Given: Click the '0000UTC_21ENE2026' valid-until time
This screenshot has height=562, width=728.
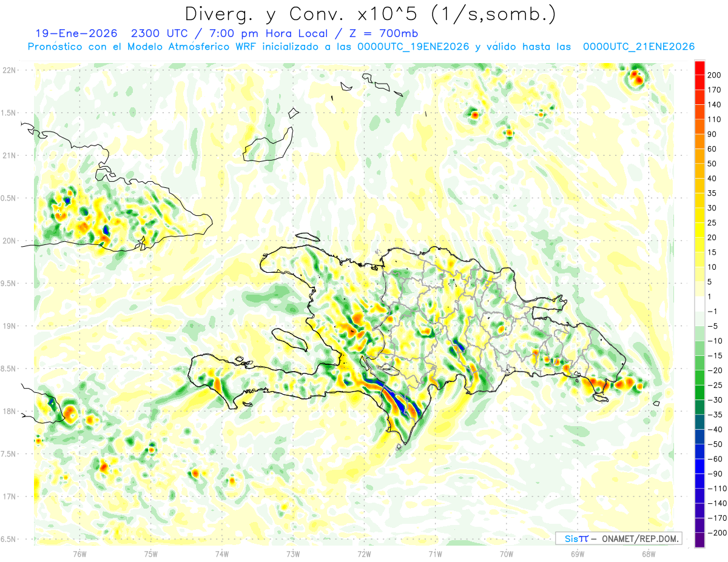Looking at the screenshot, I should click(x=639, y=47).
